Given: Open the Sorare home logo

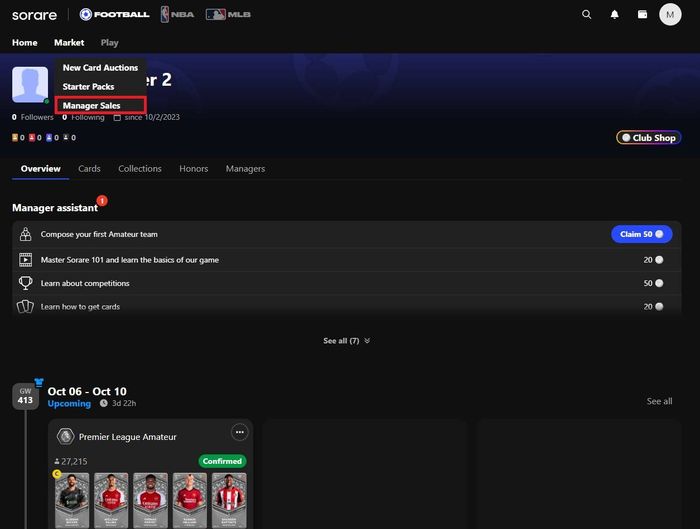Looking at the screenshot, I should 34,15.
